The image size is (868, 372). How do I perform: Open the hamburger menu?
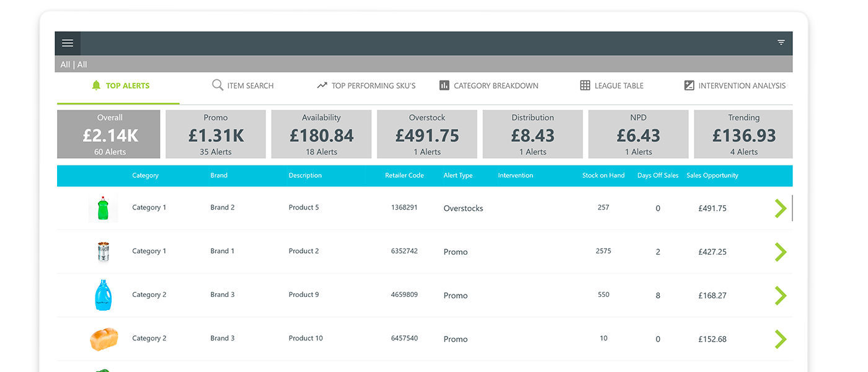point(68,43)
